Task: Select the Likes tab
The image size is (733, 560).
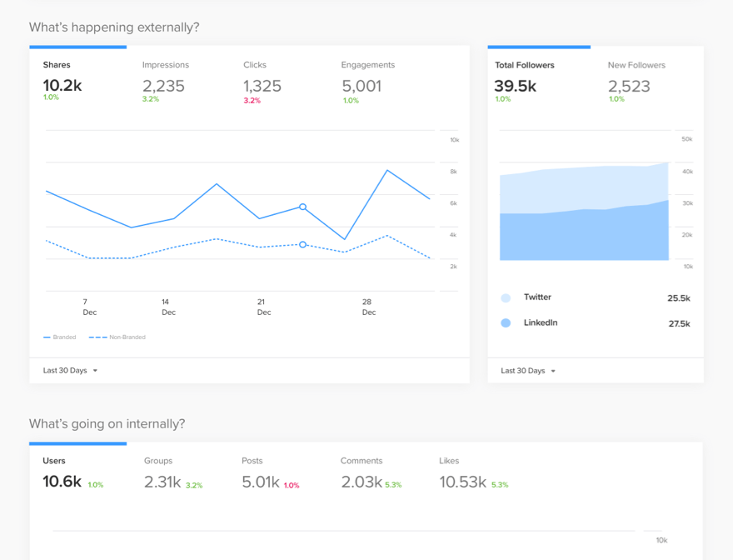Action: tap(472, 473)
